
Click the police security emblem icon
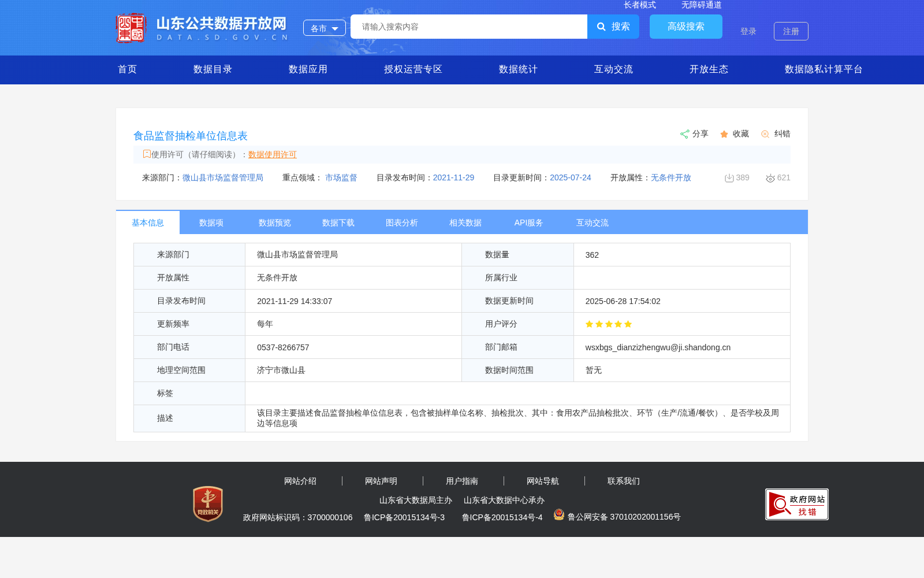click(559, 514)
